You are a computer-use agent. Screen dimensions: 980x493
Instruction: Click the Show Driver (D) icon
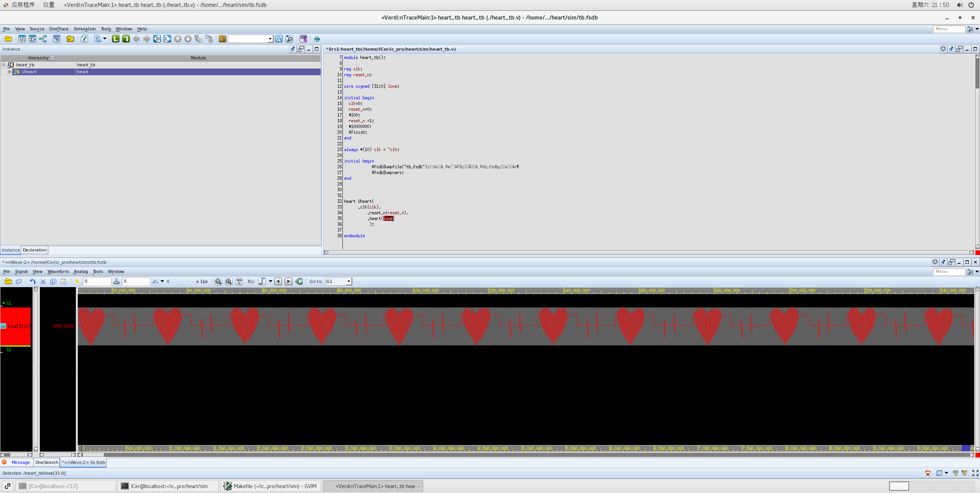(x=157, y=39)
